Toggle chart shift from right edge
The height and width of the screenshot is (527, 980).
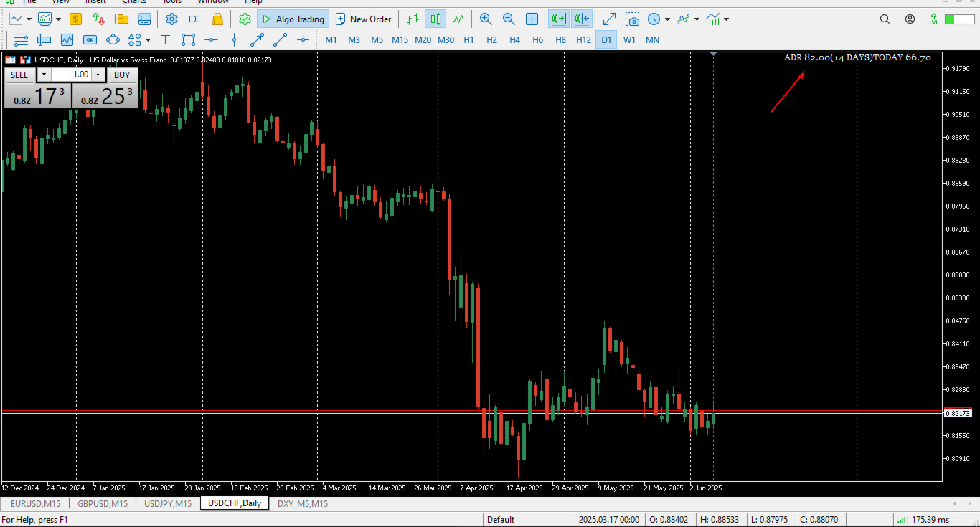[x=581, y=19]
